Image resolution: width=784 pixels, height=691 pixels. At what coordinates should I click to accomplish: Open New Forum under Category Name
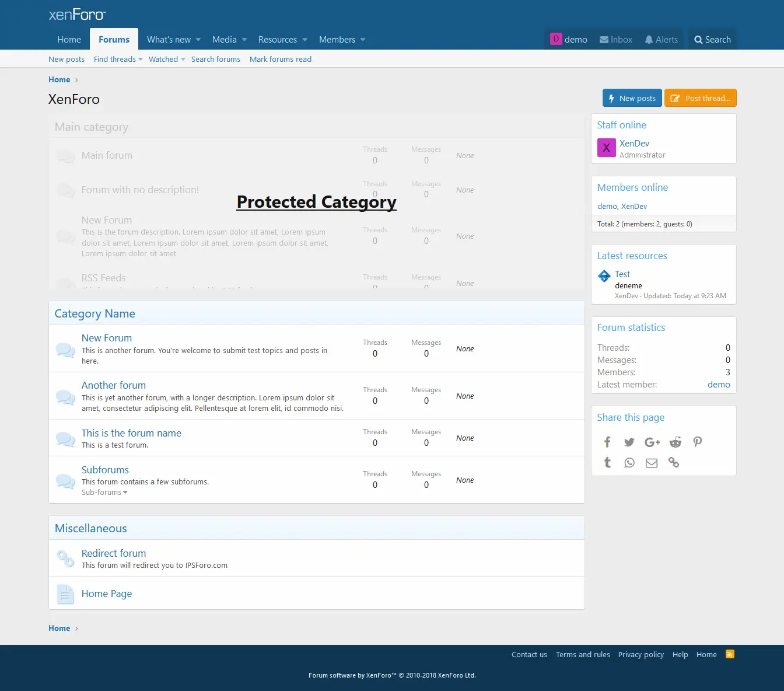(x=107, y=338)
